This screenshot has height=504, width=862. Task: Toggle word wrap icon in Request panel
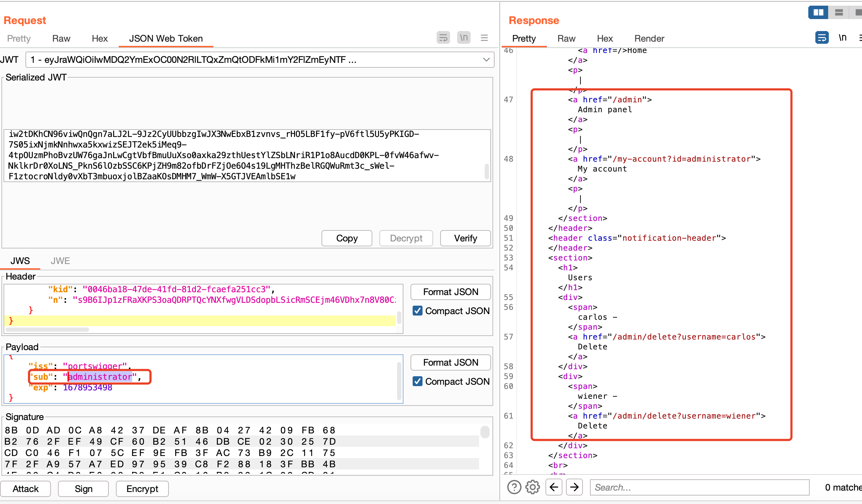(x=443, y=37)
